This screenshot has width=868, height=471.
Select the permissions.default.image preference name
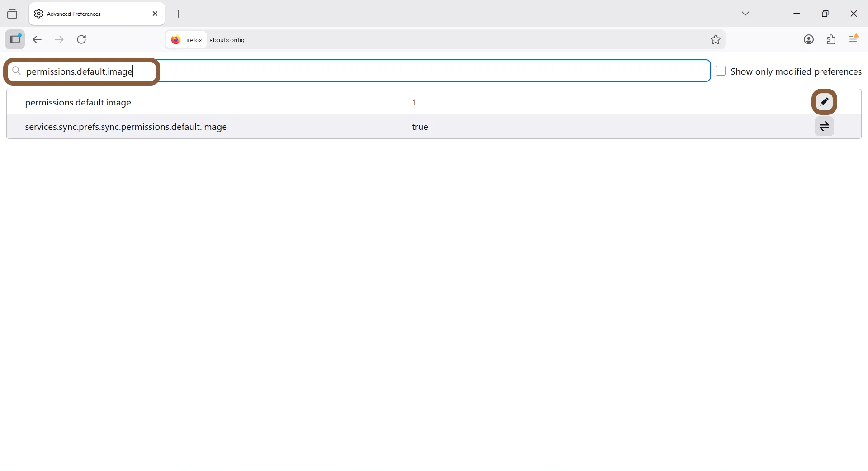78,103
